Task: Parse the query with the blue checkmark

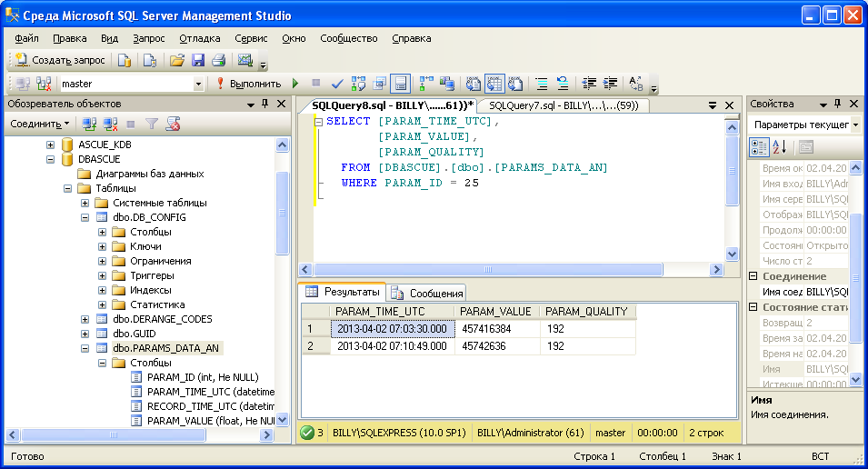Action: pos(336,85)
